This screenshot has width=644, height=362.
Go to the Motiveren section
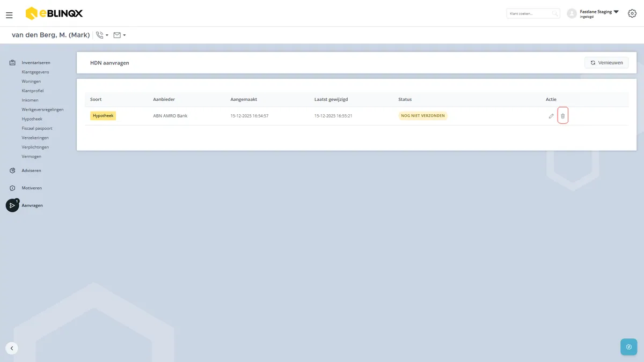tap(32, 188)
